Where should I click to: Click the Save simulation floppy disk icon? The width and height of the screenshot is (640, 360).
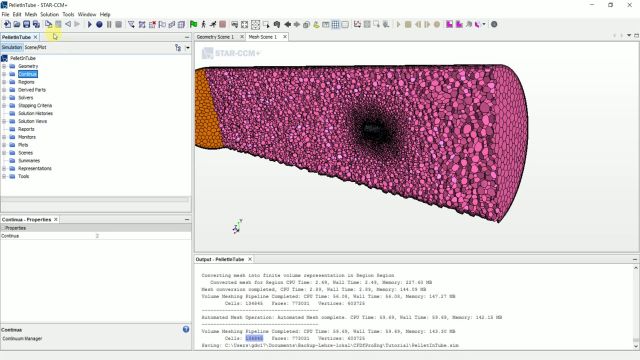point(27,24)
